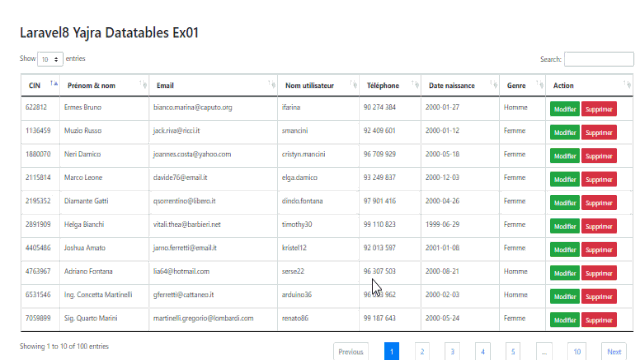Select birth date 1999-06-29

click(x=442, y=224)
